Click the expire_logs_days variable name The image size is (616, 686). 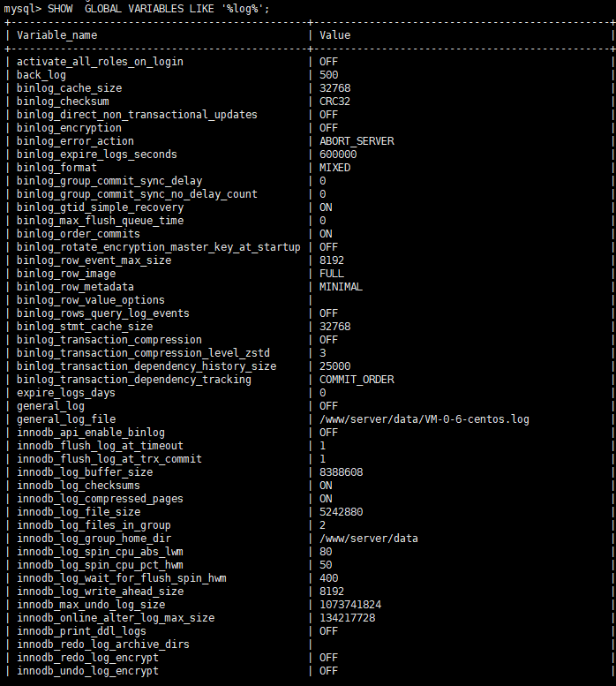66,393
